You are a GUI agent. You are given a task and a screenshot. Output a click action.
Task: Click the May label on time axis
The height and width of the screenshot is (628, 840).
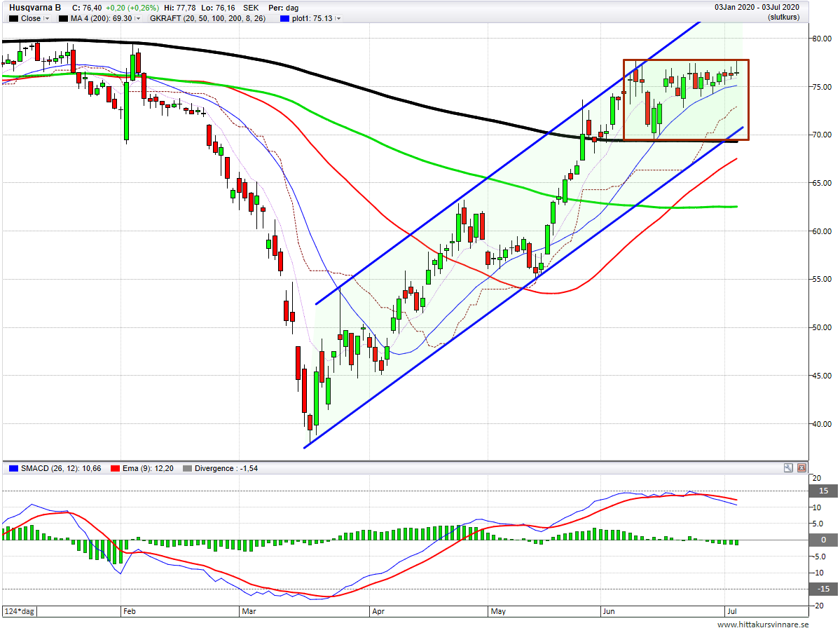(498, 611)
